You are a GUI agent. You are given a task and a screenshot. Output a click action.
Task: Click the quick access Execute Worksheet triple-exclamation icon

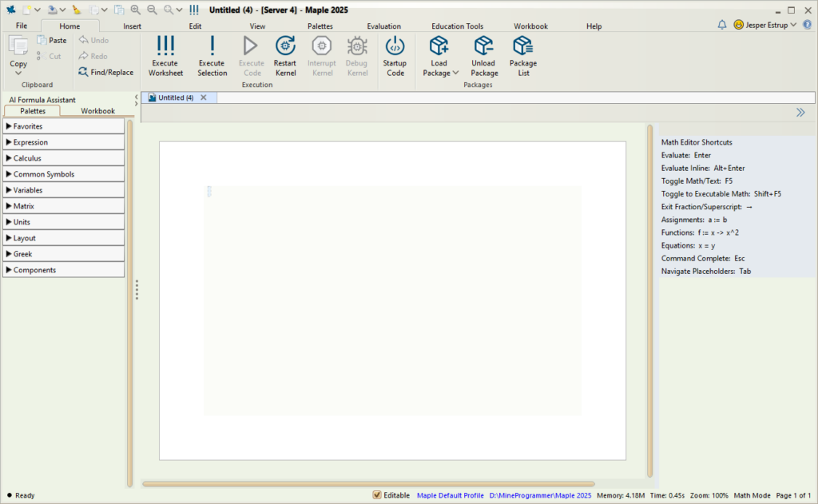tap(194, 10)
